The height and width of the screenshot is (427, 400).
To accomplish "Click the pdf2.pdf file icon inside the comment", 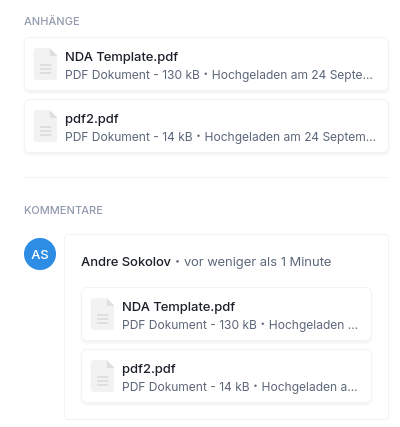I will pyautogui.click(x=102, y=376).
